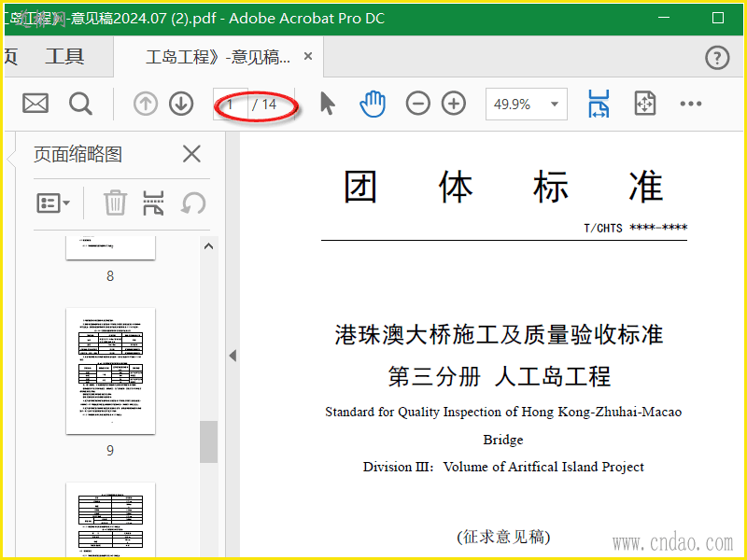Click the current page number field
Screen dimensions: 747x560
pyautogui.click(x=231, y=104)
